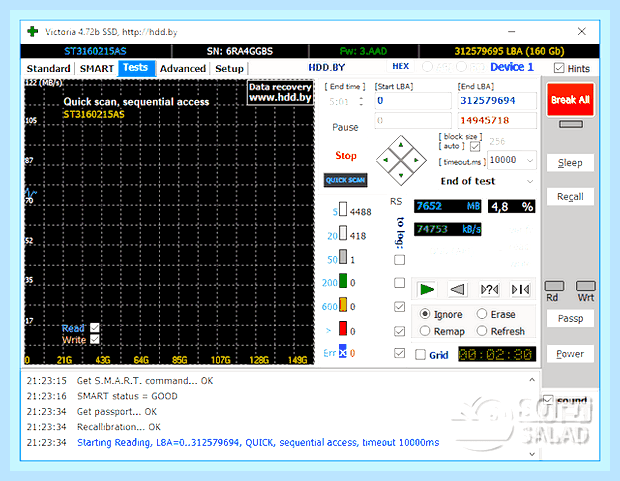The image size is (620, 481).
Task: Click the Start LBA input field
Action: (413, 100)
